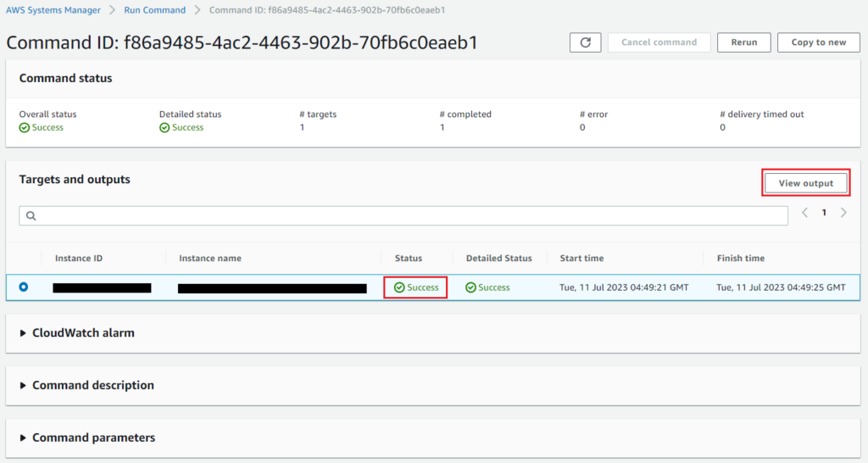Image resolution: width=868 pixels, height=463 pixels.
Task: Click row Detailed Status Success icon
Action: click(x=470, y=287)
